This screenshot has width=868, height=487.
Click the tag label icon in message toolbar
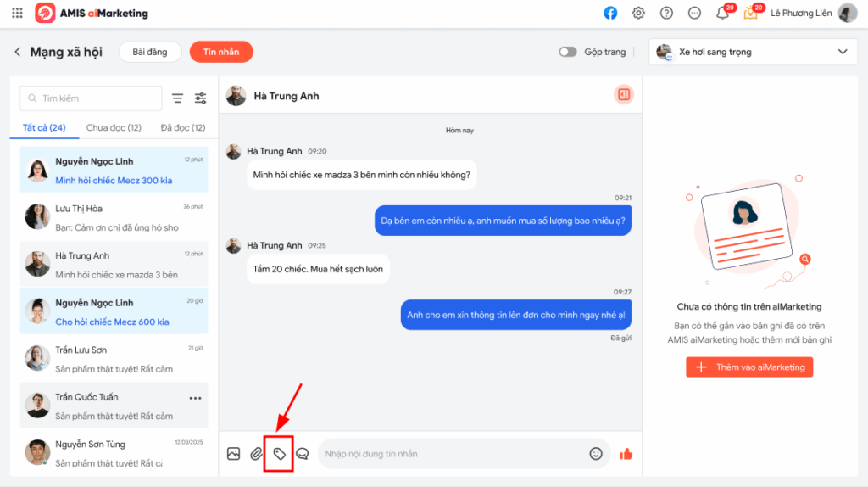pyautogui.click(x=280, y=454)
